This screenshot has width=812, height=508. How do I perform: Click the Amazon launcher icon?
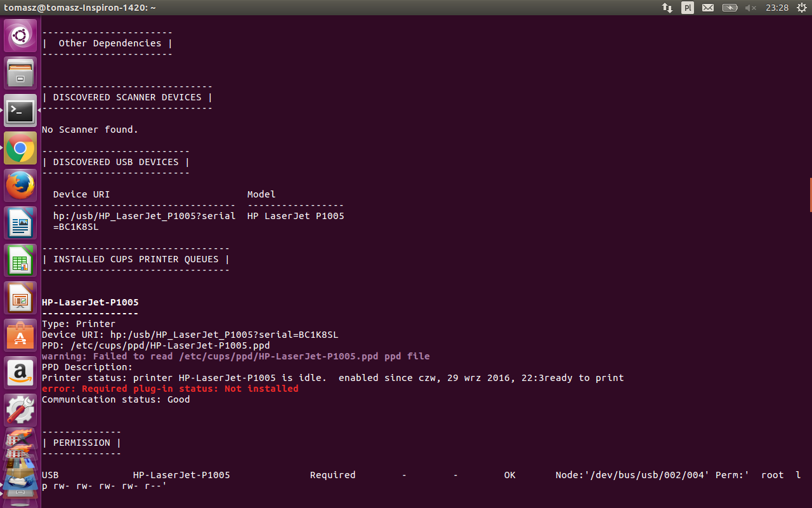pyautogui.click(x=20, y=373)
